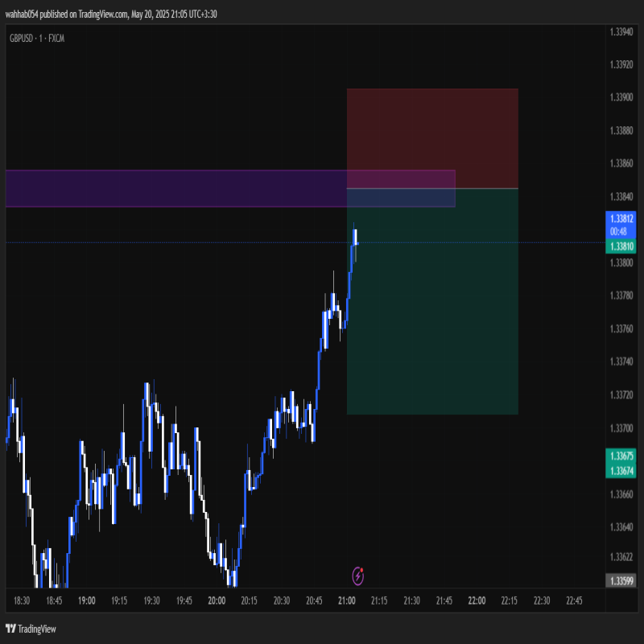This screenshot has height=644, width=644.
Task: Click the 1.33780 price scale value
Action: (x=621, y=295)
